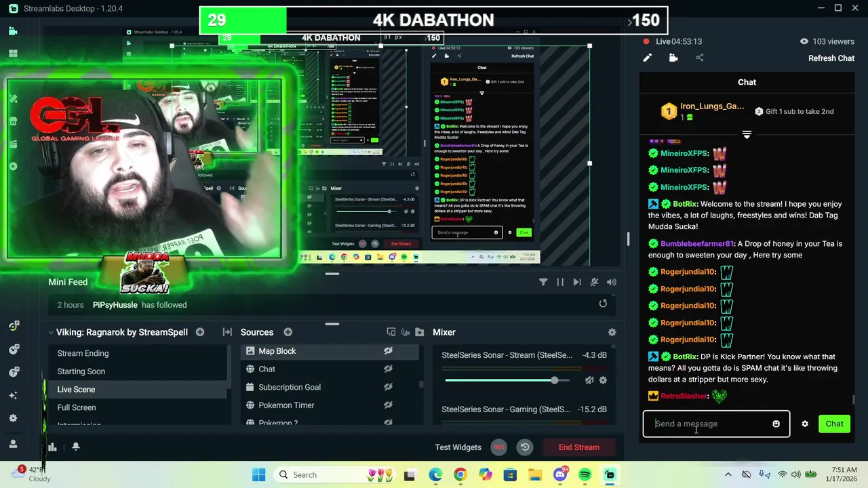Toggle visibility of the Map Block source
The width and height of the screenshot is (868, 488).
[388, 351]
